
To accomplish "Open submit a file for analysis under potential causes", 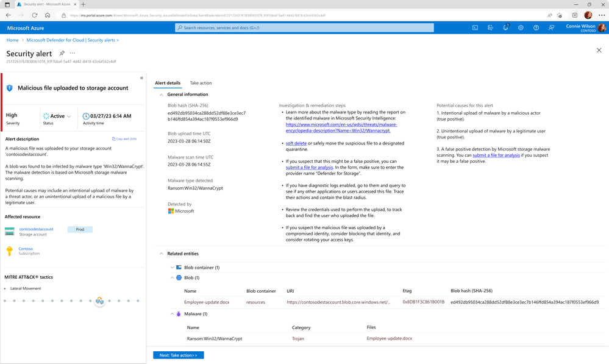I will 496,155.
